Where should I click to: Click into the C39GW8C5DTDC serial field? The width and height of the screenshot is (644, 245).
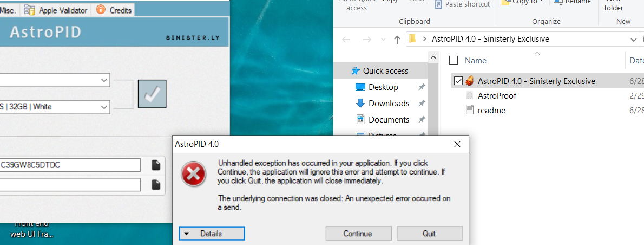70,165
